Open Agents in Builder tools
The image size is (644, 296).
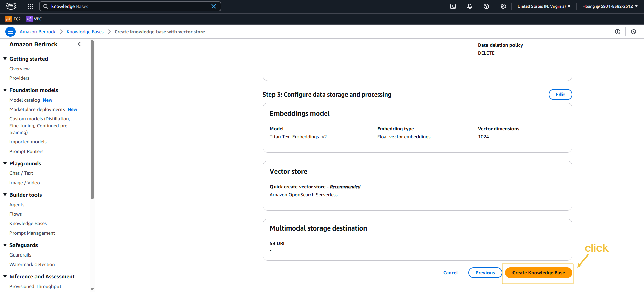[x=17, y=205]
